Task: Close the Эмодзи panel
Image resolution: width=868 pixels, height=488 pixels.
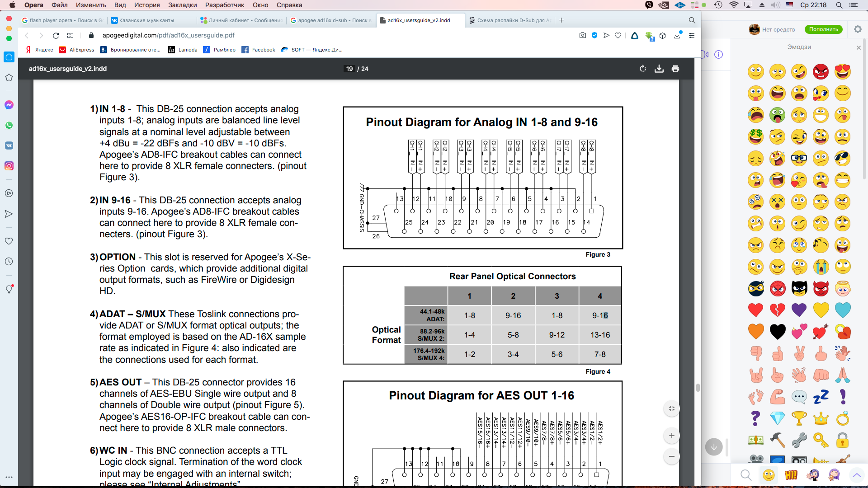Action: [x=859, y=47]
